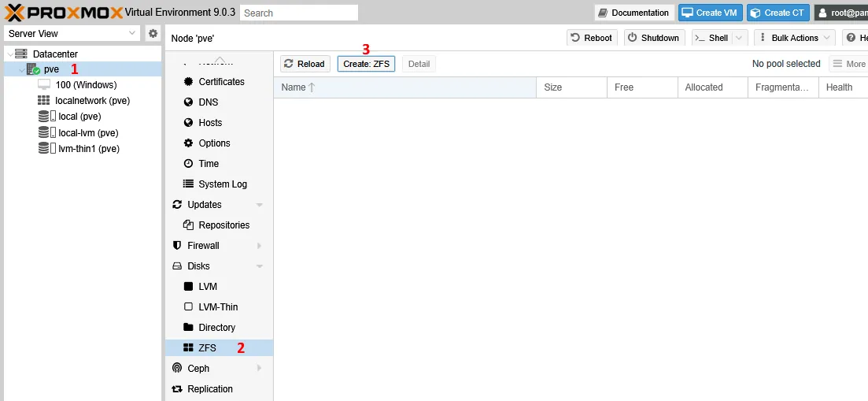868x401 pixels.
Task: Open the Server View gear settings
Action: coord(153,33)
